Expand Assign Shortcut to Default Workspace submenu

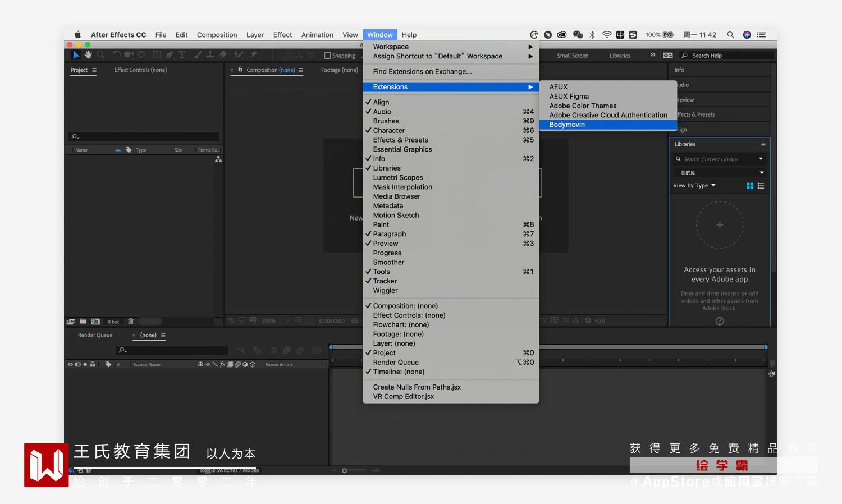pyautogui.click(x=451, y=56)
